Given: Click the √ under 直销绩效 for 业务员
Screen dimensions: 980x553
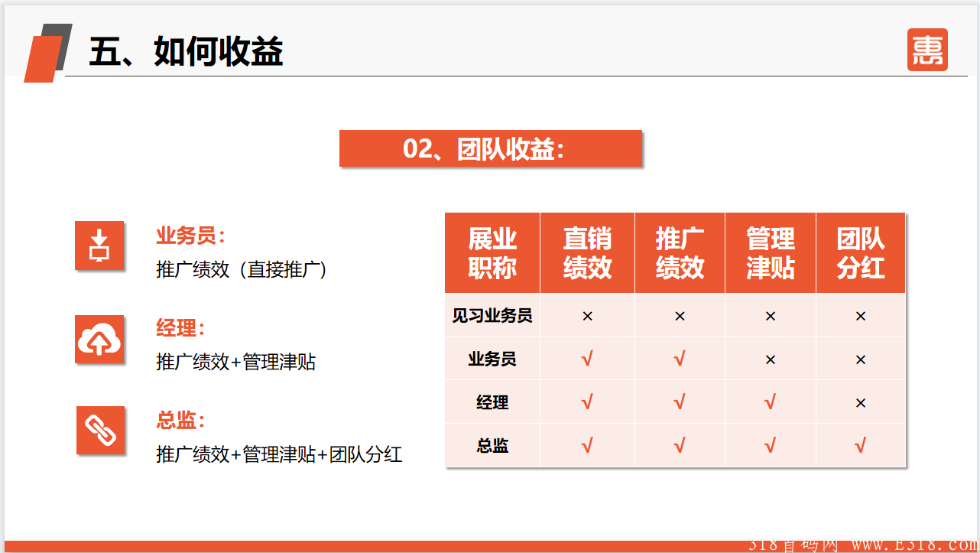Looking at the screenshot, I should pos(587,359).
